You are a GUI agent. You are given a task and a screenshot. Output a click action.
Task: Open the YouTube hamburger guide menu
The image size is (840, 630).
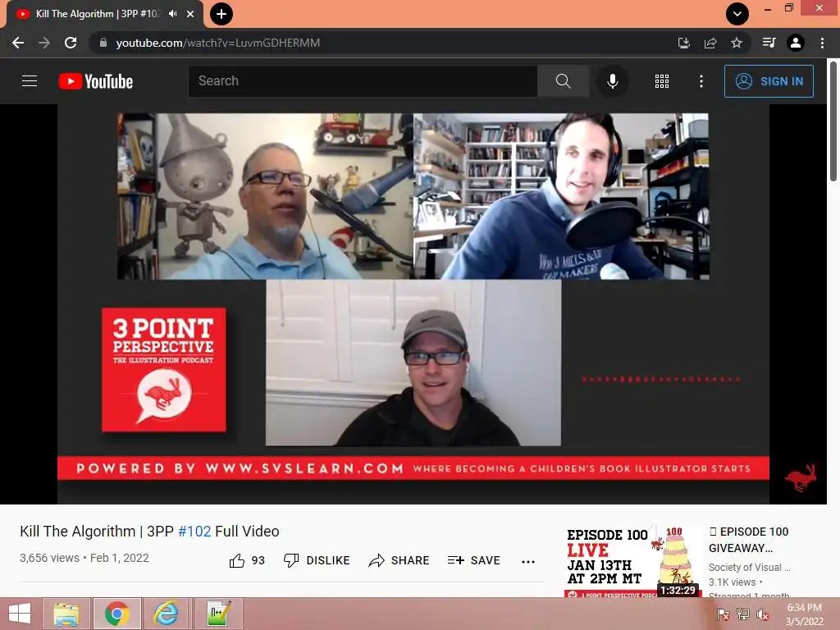pyautogui.click(x=30, y=81)
